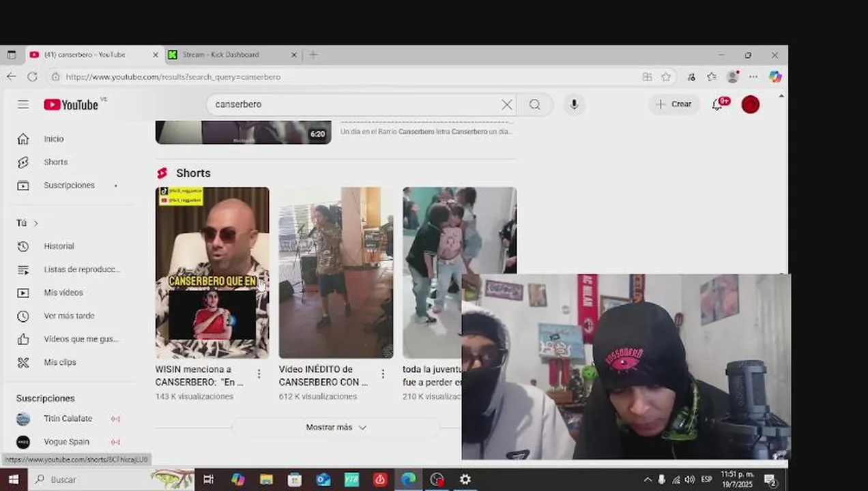868x491 pixels.
Task: Open the Video INÉDITO de CANSERBERO title
Action: (323, 376)
